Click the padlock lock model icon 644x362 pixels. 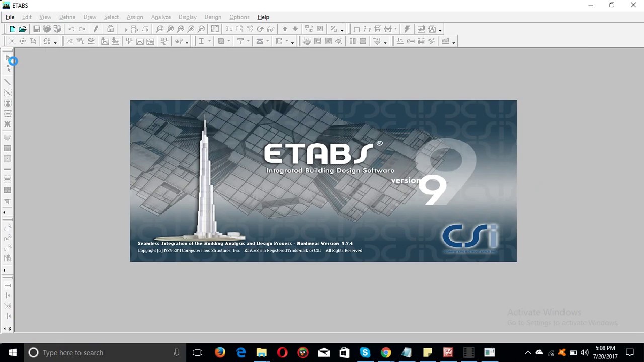point(110,29)
